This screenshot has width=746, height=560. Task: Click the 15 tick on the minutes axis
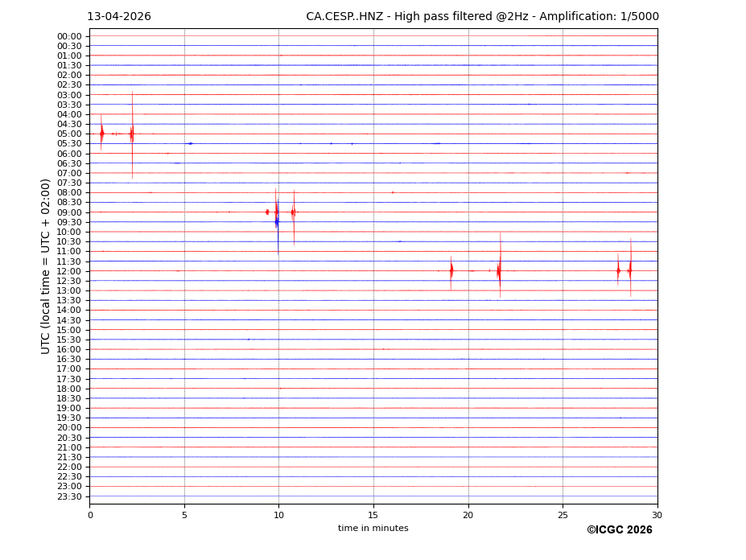click(373, 515)
